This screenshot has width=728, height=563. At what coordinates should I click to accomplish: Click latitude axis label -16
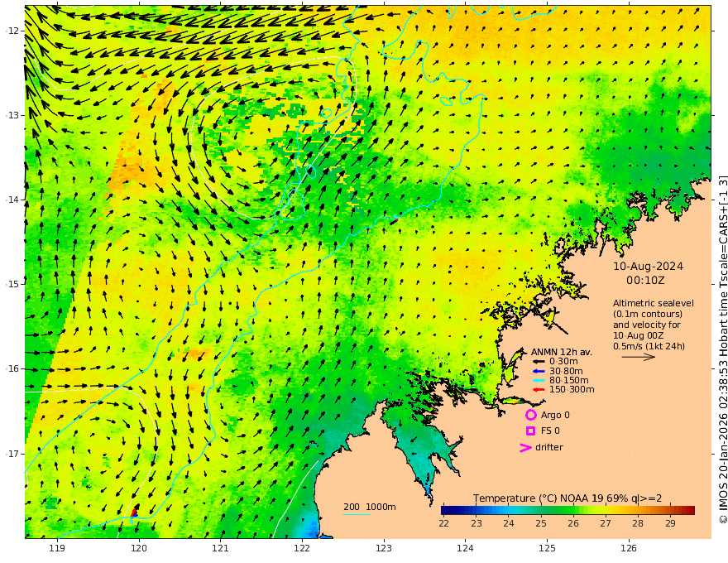click(x=12, y=368)
